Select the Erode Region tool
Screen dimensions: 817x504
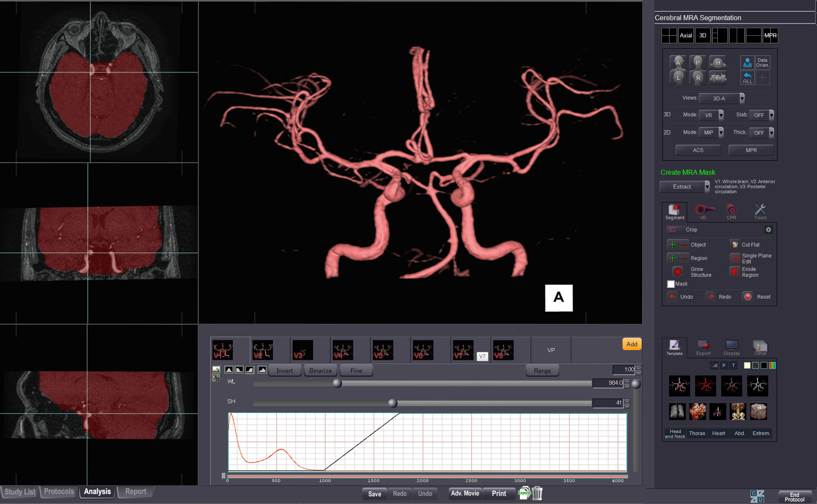pos(735,272)
